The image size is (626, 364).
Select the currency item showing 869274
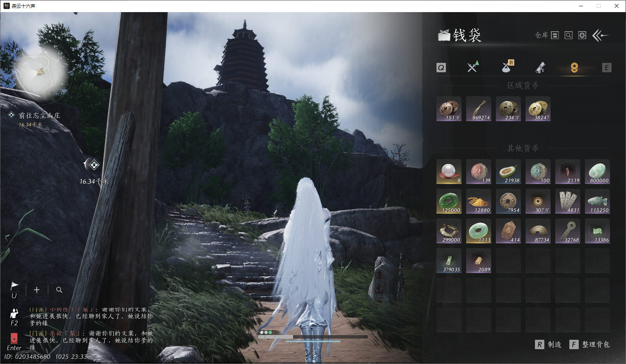[479, 109]
